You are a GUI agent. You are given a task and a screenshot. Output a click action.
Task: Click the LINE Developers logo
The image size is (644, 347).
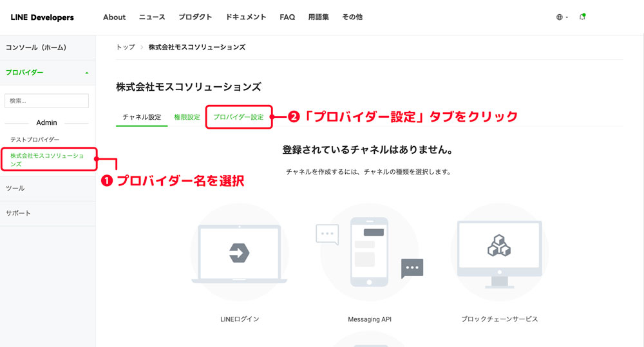pyautogui.click(x=43, y=17)
